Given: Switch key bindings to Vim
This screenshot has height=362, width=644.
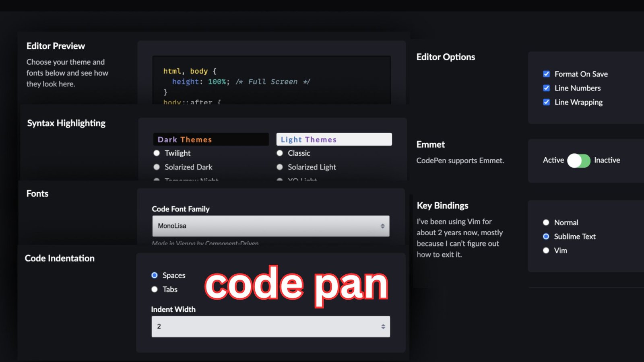Looking at the screenshot, I should (x=546, y=250).
